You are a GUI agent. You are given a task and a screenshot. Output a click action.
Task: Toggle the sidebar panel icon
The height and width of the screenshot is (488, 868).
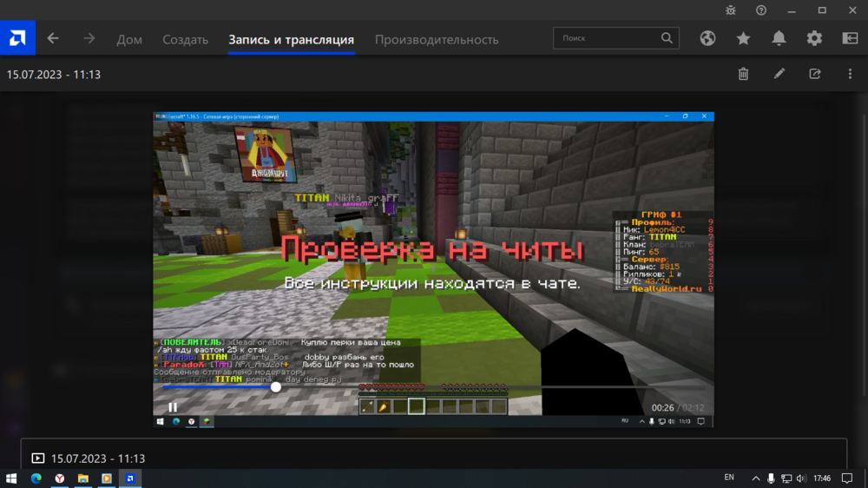(850, 38)
